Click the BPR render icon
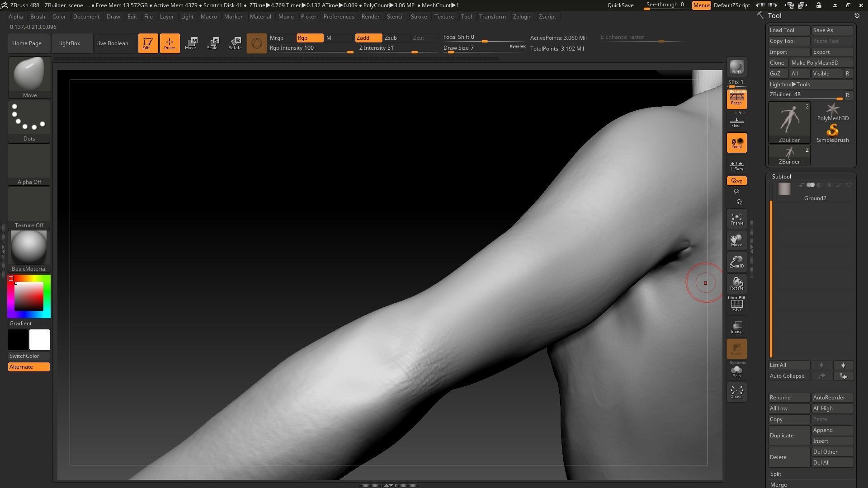Viewport: 868px width, 488px height. click(x=736, y=67)
